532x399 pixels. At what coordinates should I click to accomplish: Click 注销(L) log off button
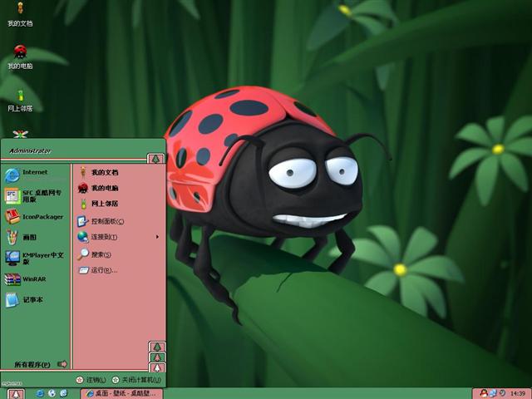[91, 380]
